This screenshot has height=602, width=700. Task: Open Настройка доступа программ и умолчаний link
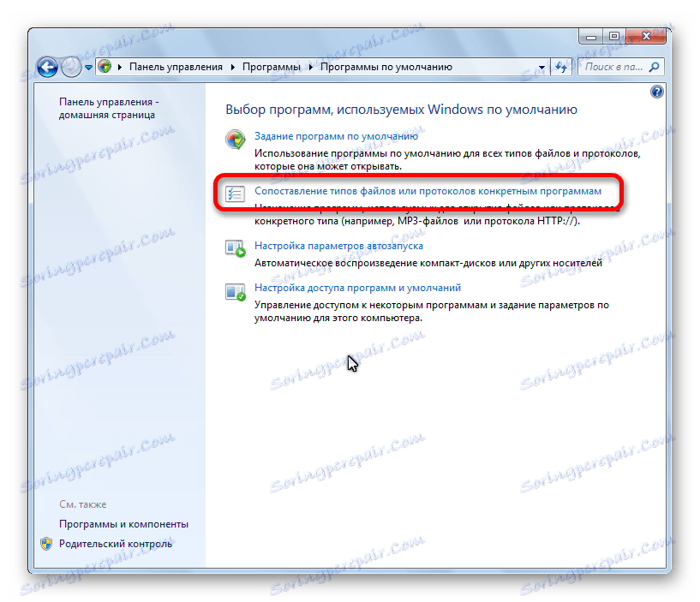357,288
